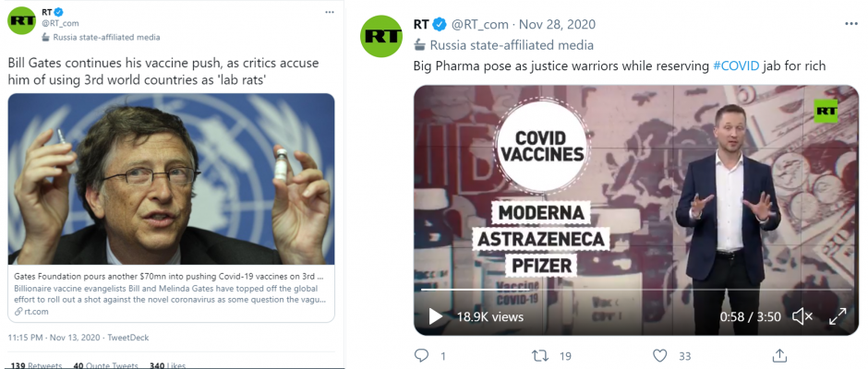
Task: Click the Nov 28, 2020 timestamp
Action: (x=558, y=24)
